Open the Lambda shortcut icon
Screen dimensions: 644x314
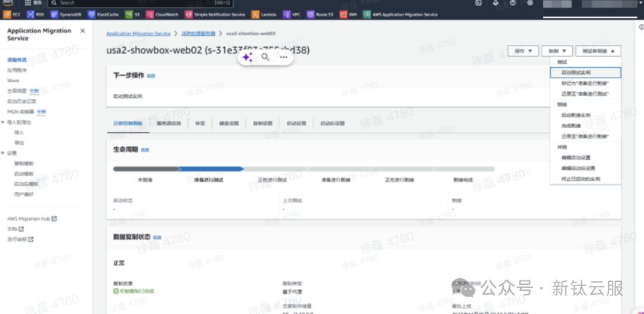pos(255,14)
